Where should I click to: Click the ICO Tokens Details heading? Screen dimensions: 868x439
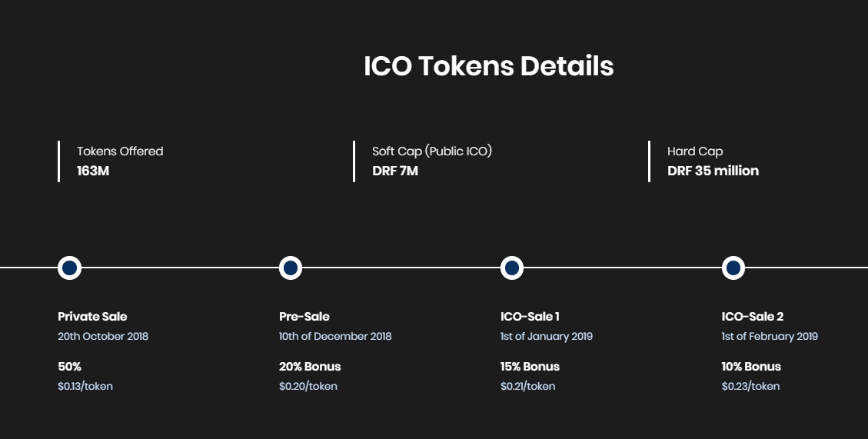(x=488, y=67)
